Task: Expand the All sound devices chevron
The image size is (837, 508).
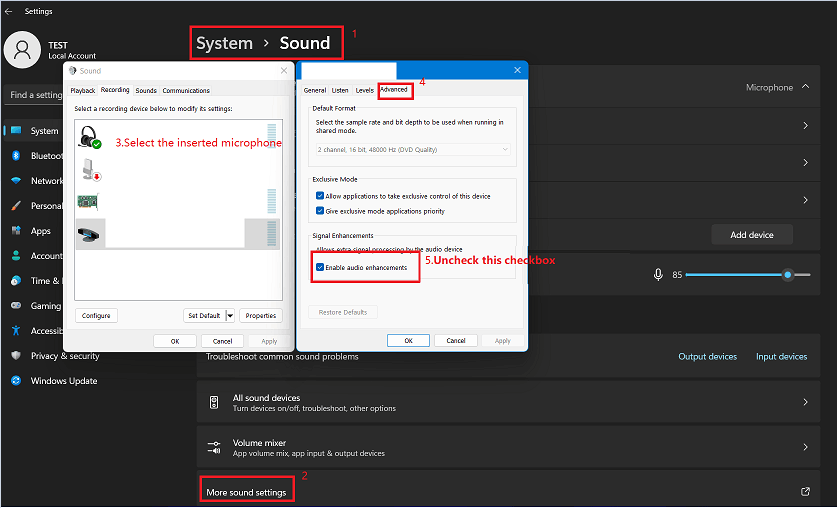Action: tap(806, 402)
